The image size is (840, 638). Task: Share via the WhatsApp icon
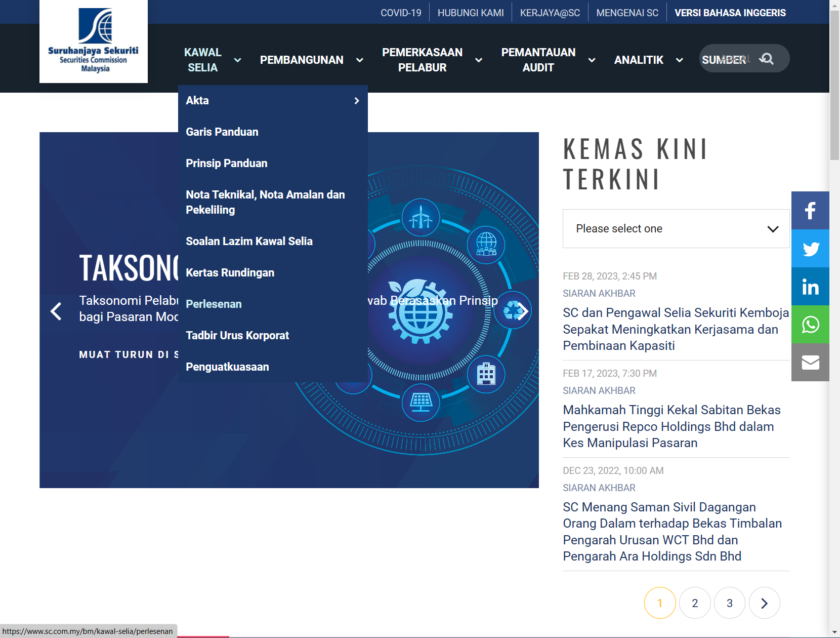(x=810, y=325)
